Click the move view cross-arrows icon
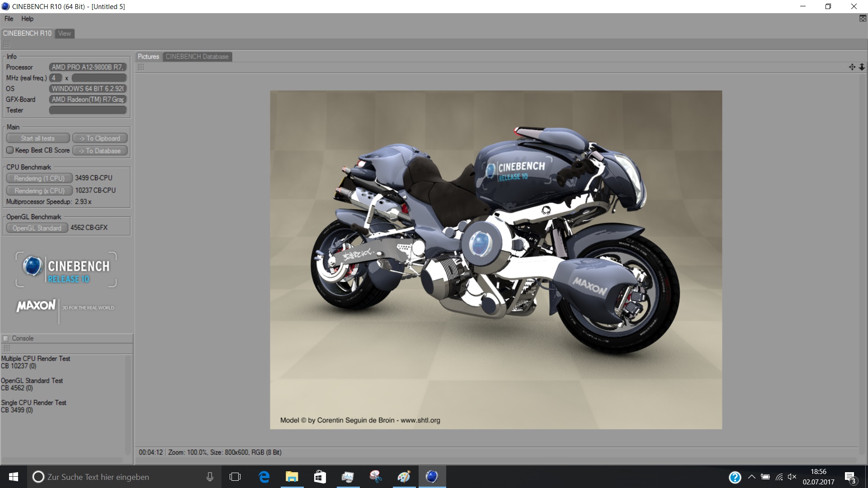Screen dimensions: 868x488 (x=852, y=67)
